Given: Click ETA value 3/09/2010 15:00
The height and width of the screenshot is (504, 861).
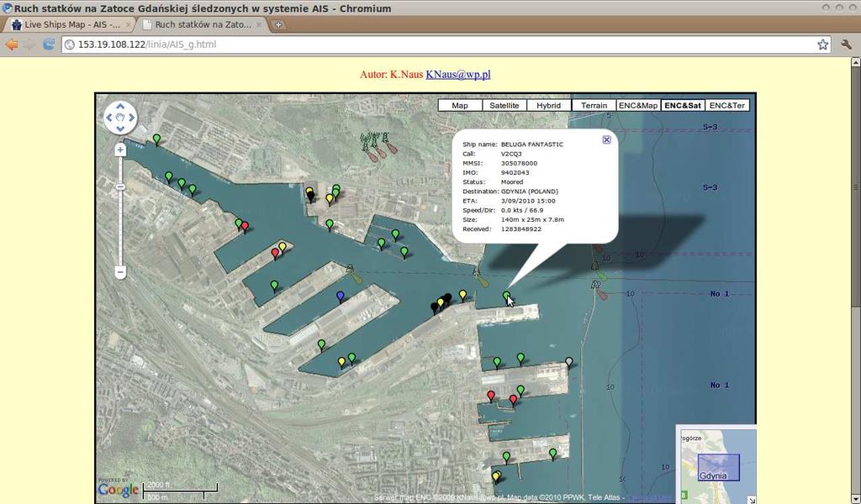Looking at the screenshot, I should pyautogui.click(x=528, y=201).
